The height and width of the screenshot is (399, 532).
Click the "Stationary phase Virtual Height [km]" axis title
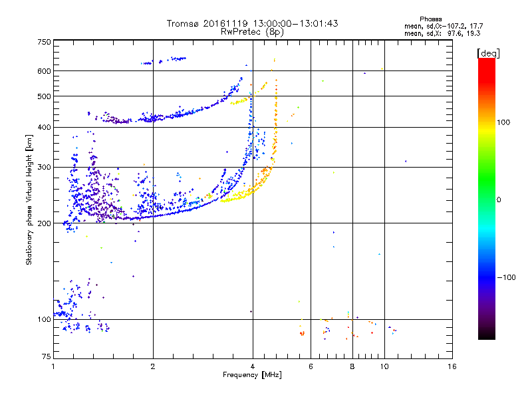(x=29, y=200)
